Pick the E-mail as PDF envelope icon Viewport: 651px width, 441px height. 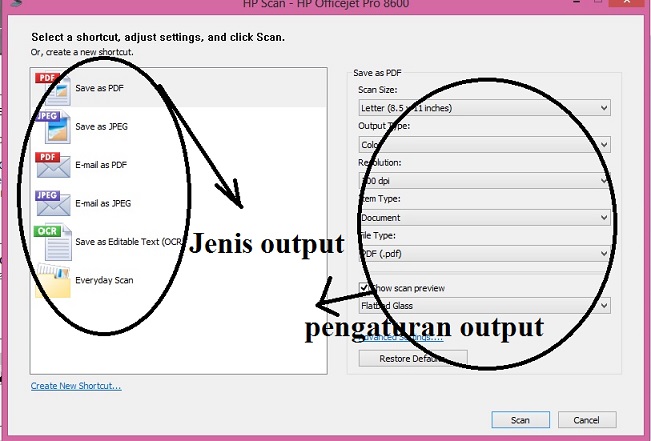53,165
